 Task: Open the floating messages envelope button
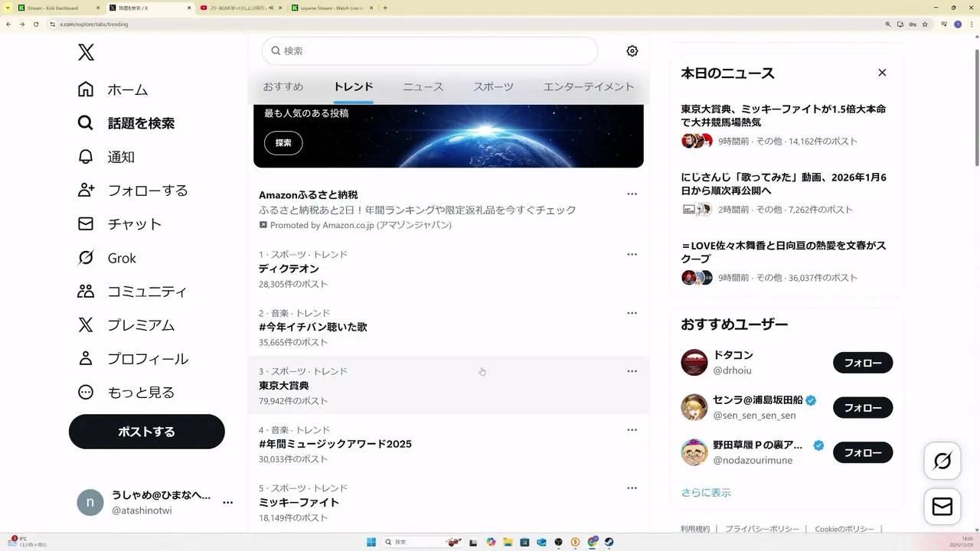[942, 507]
